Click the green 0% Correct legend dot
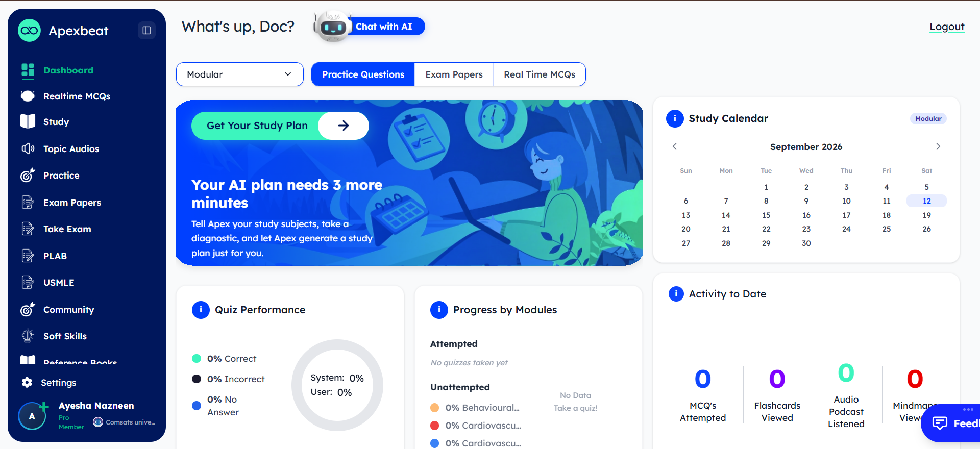This screenshot has height=449, width=980. coord(197,359)
